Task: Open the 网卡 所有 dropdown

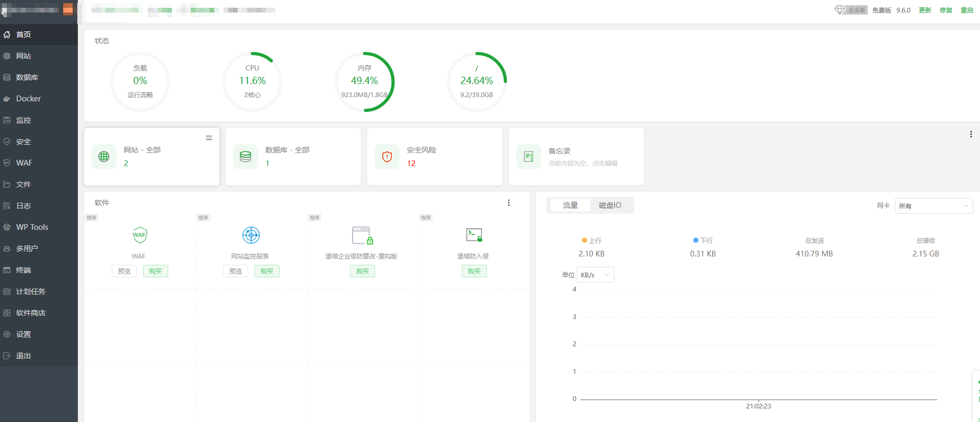Action: (934, 206)
